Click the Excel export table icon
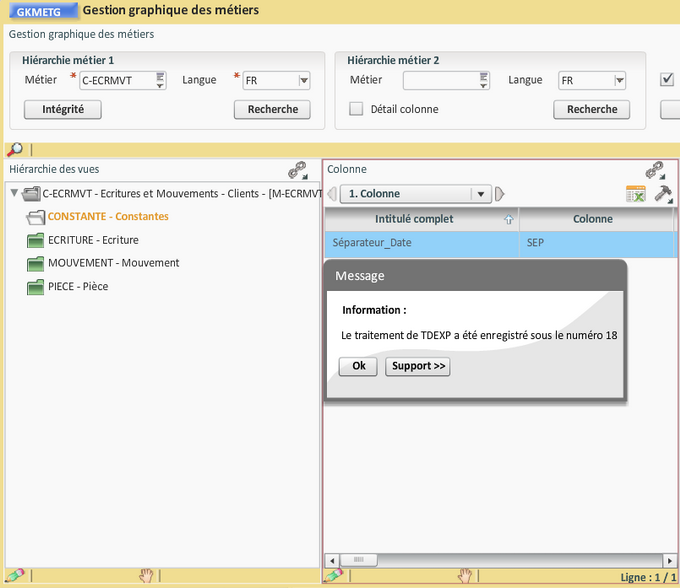Screen dimensions: 680x588 635,194
